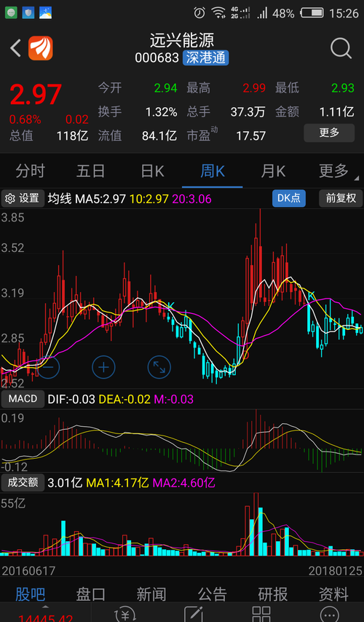
Task: Select the 周K tab
Action: coord(213,171)
